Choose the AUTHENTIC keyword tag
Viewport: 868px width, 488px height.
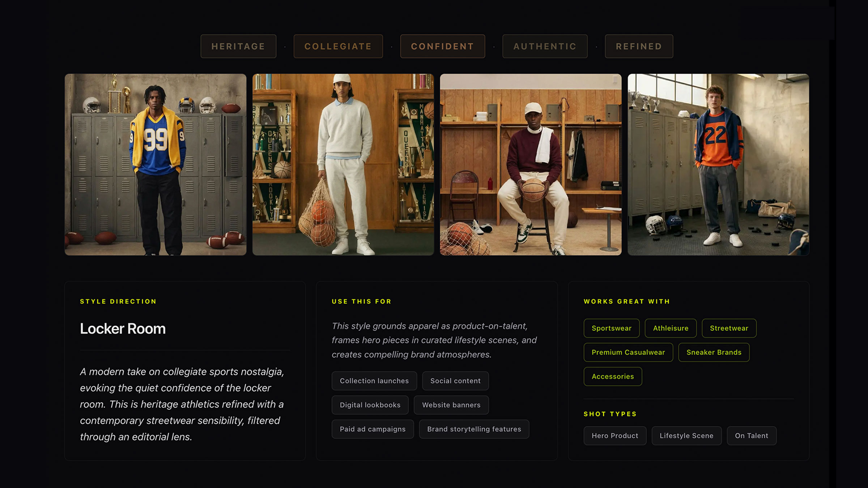coord(545,46)
